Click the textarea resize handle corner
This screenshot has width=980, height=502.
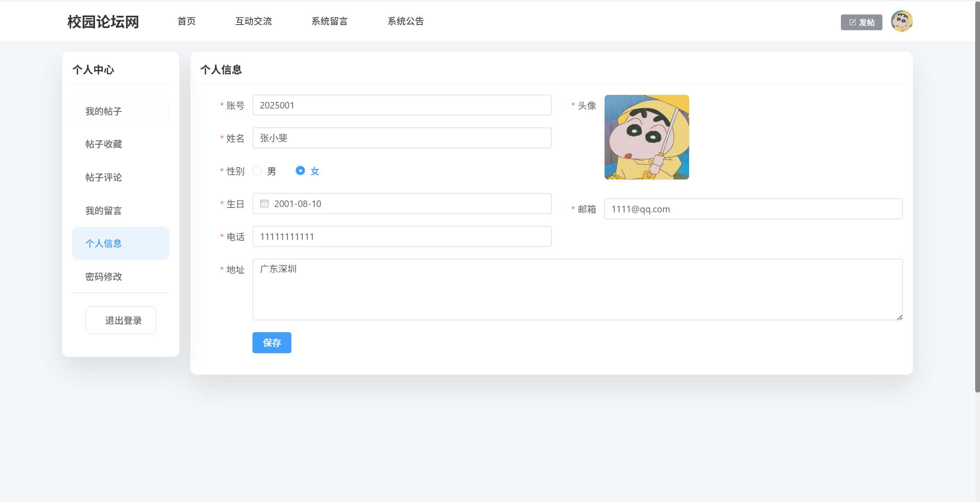coord(899,317)
